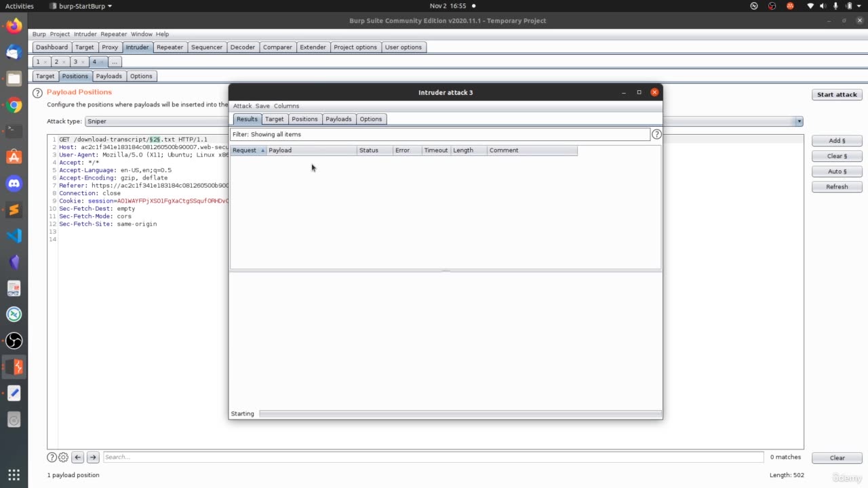The height and width of the screenshot is (488, 868).
Task: Add new Intruder tab with ellipsis
Action: [x=115, y=62]
